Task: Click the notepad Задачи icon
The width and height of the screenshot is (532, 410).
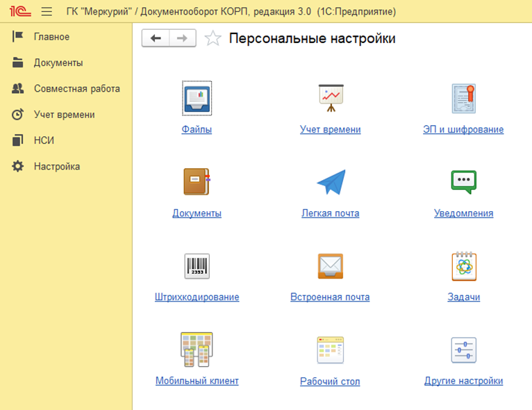Action: (464, 266)
